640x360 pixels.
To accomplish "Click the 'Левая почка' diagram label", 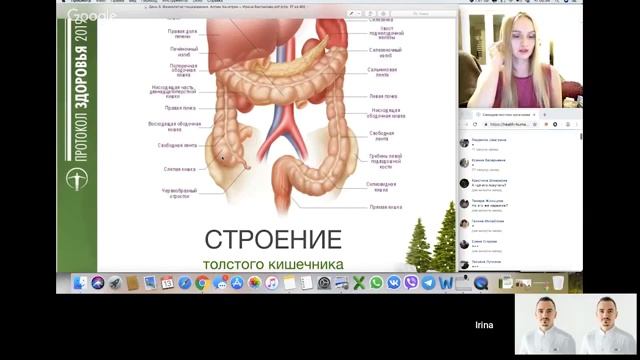I will point(383,96).
